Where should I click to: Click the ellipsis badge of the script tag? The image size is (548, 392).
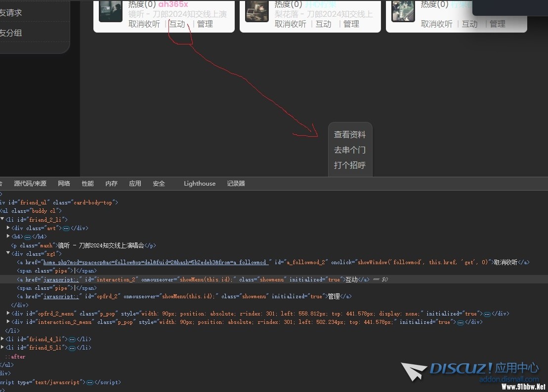(89, 383)
